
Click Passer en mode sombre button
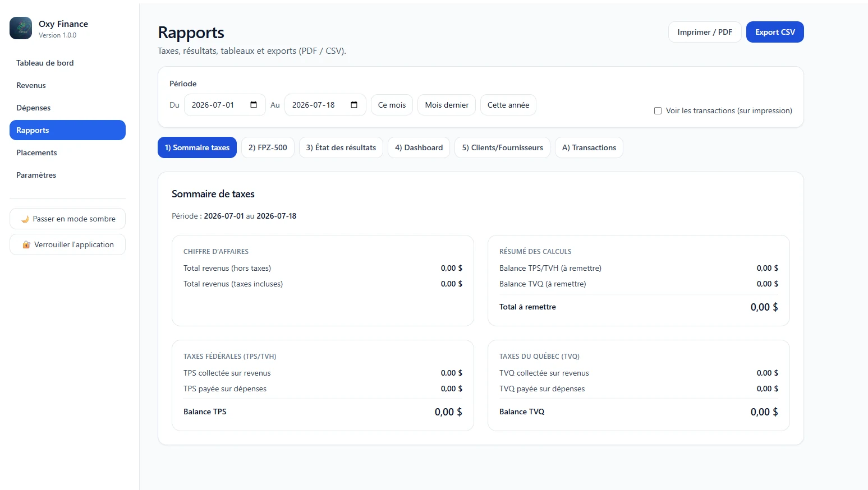pos(67,219)
